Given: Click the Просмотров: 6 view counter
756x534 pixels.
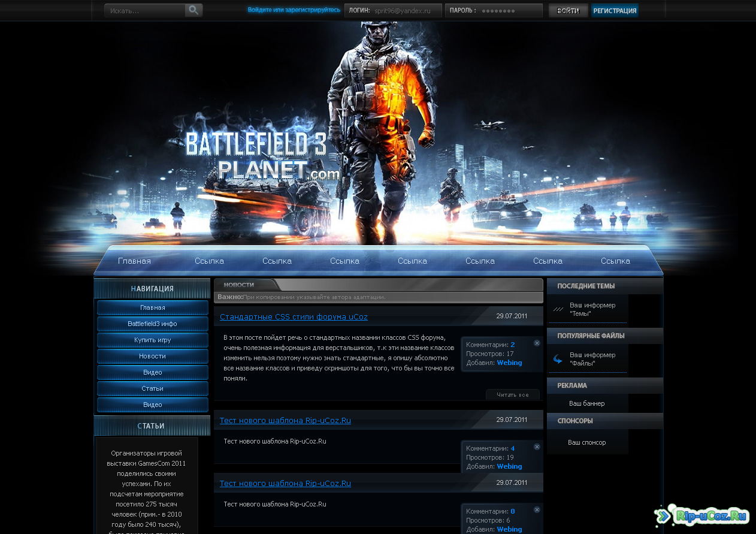Looking at the screenshot, I should (488, 520).
